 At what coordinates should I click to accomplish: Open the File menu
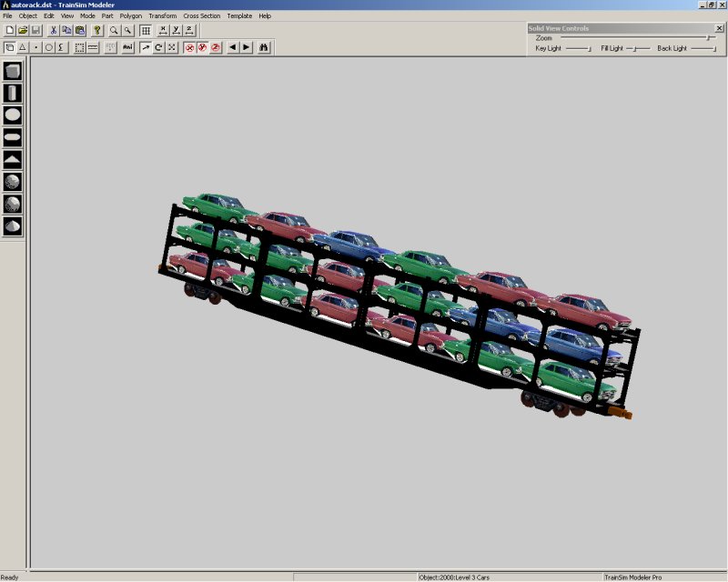click(x=7, y=15)
